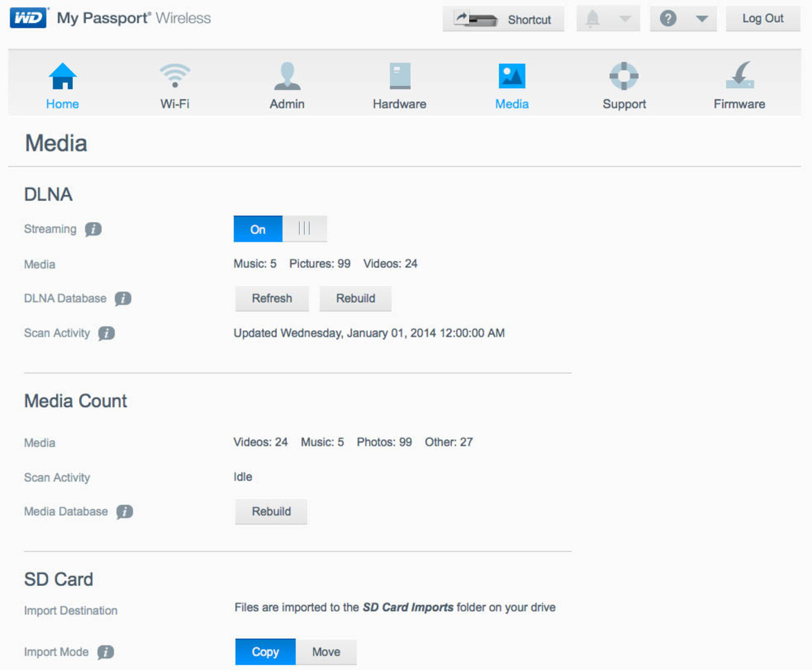Click the Shortcut button label
Screen dimensions: 812x670
click(530, 19)
